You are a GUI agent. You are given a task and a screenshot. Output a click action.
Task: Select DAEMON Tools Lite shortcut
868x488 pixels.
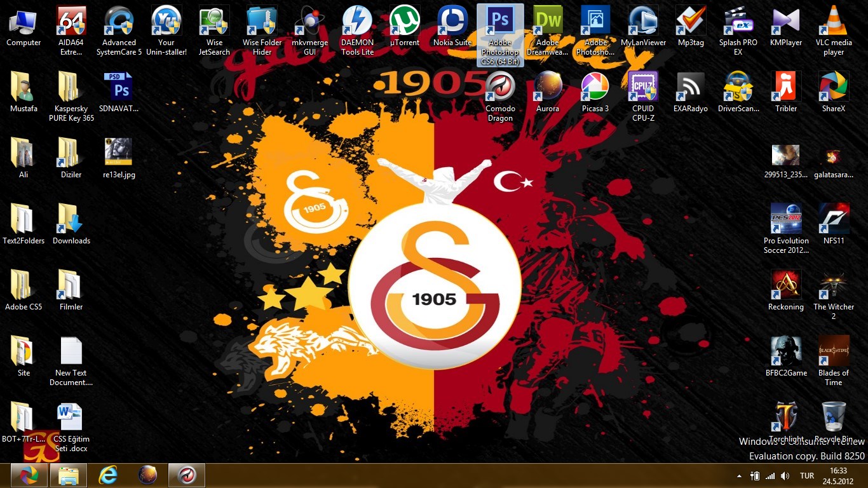coord(357,30)
